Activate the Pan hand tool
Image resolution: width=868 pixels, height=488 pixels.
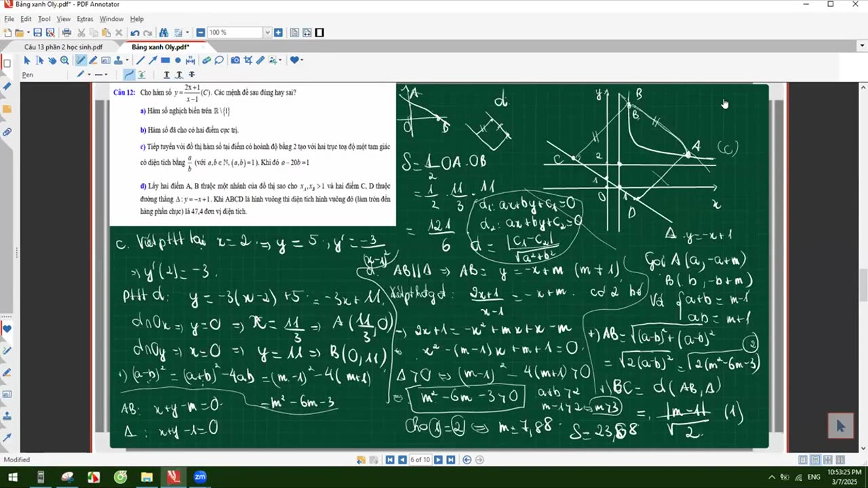52,60
